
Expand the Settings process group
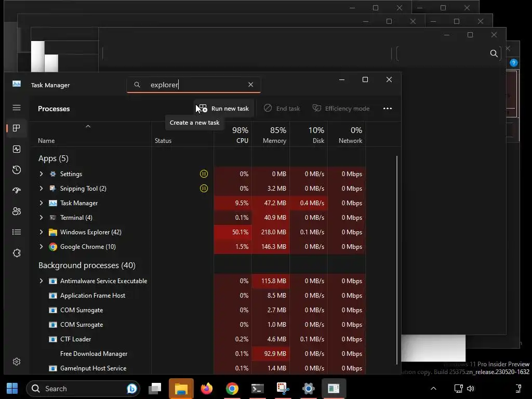pos(41,174)
